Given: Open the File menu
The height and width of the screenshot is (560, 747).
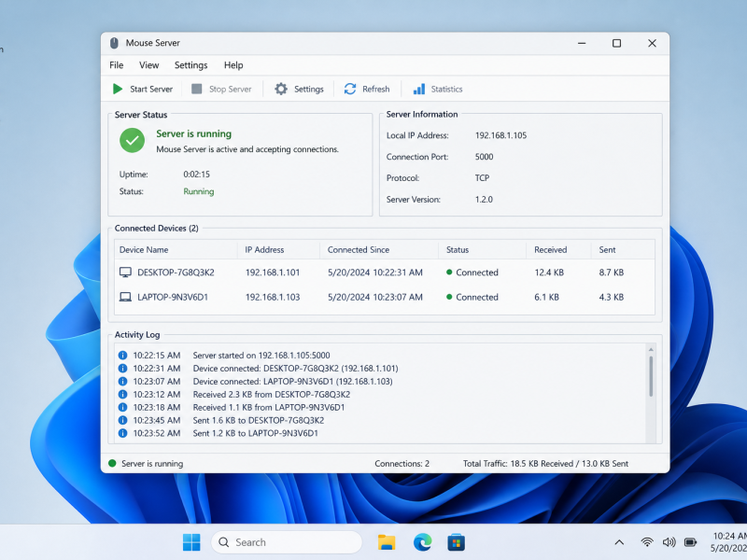Looking at the screenshot, I should 116,65.
